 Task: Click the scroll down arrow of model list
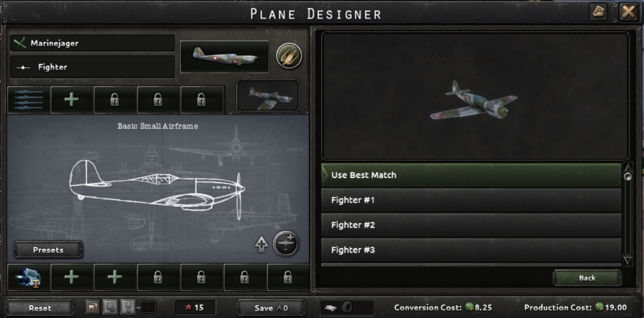click(628, 261)
